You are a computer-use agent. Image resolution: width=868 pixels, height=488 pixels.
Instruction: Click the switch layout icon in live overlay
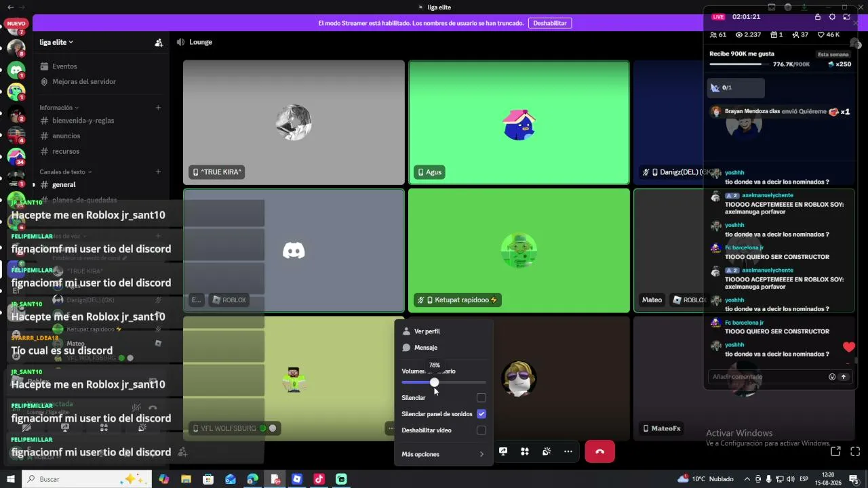pos(846,17)
